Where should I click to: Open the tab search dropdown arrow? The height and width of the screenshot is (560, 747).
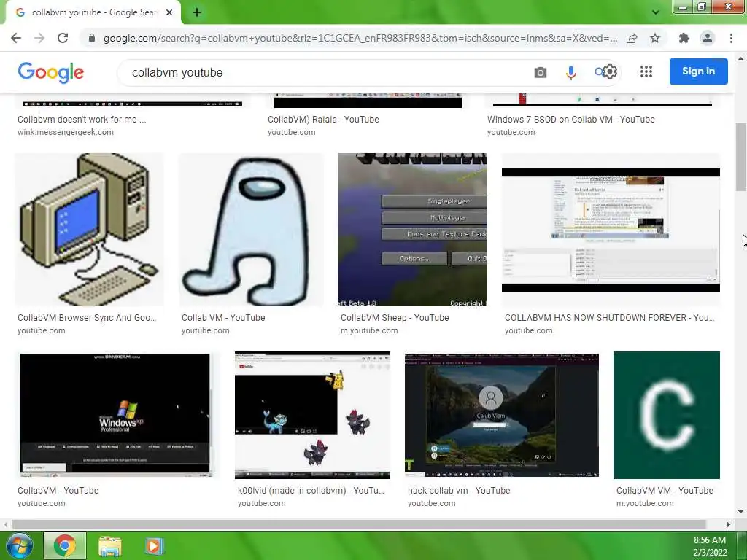click(656, 12)
